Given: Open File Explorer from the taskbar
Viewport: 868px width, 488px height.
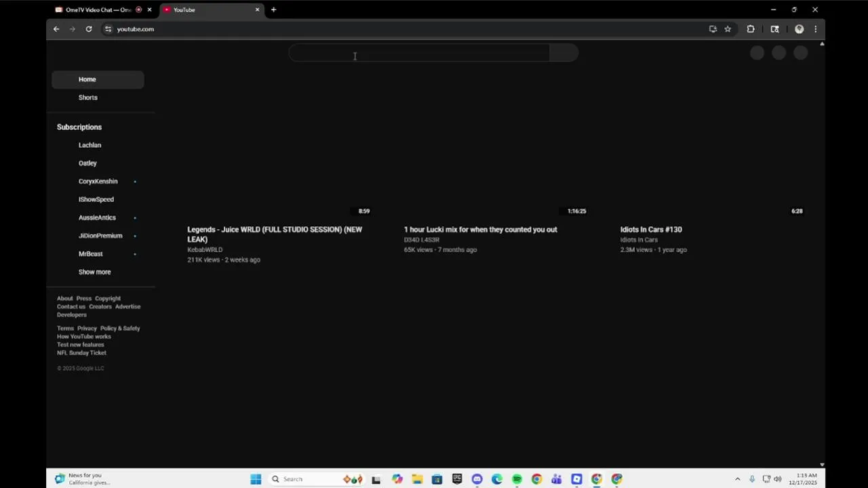Looking at the screenshot, I should coord(417,479).
